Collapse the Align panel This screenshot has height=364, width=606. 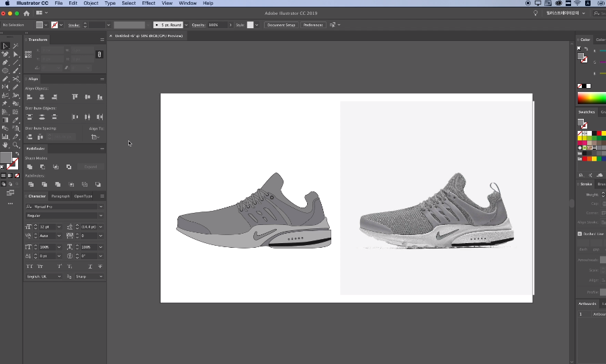(x=102, y=79)
